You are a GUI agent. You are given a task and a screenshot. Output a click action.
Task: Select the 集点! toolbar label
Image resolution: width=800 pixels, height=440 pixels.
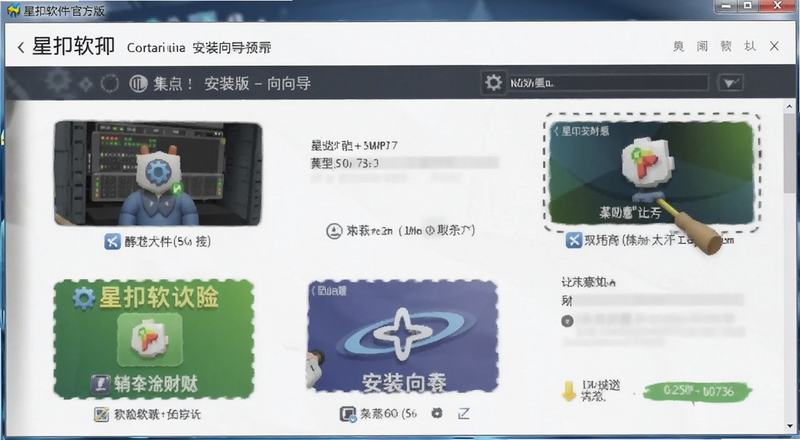[x=173, y=83]
